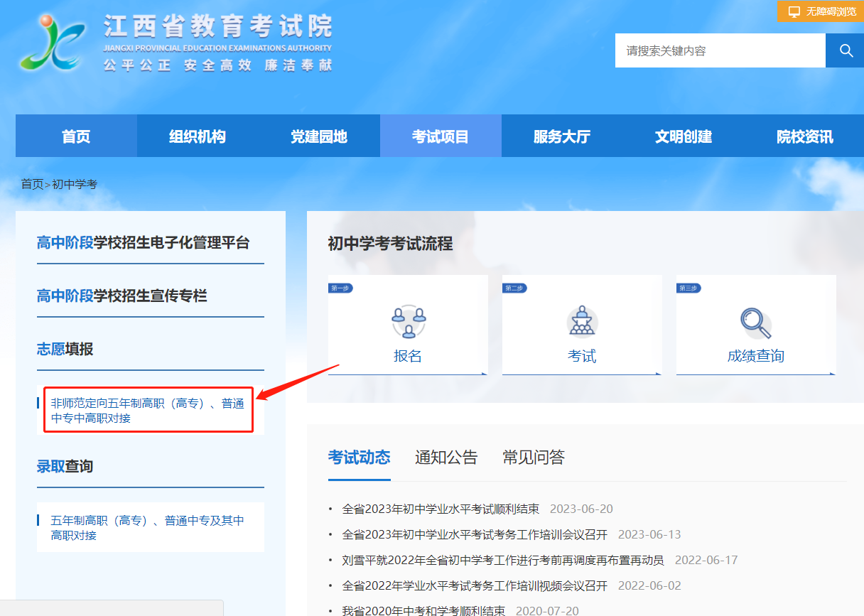Switch to the 通知公告 tab
The image size is (864, 616).
[x=445, y=458]
